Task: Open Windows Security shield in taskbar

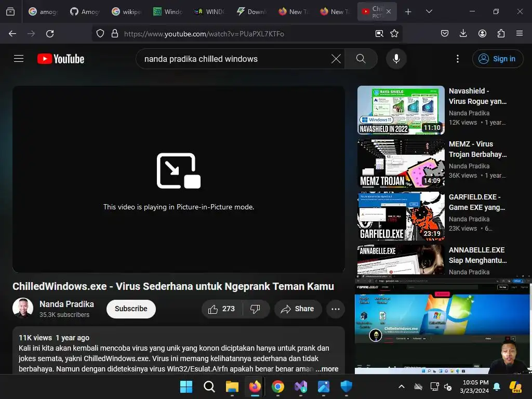Action: pos(347,387)
